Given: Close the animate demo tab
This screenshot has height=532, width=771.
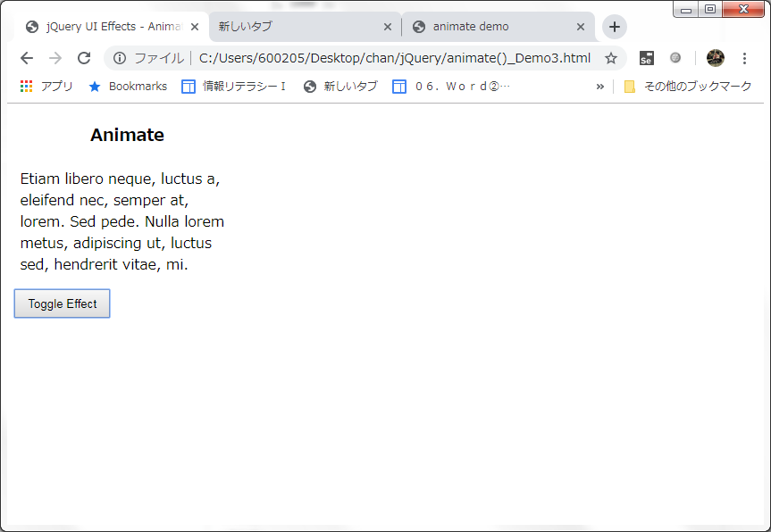Looking at the screenshot, I should (x=581, y=27).
